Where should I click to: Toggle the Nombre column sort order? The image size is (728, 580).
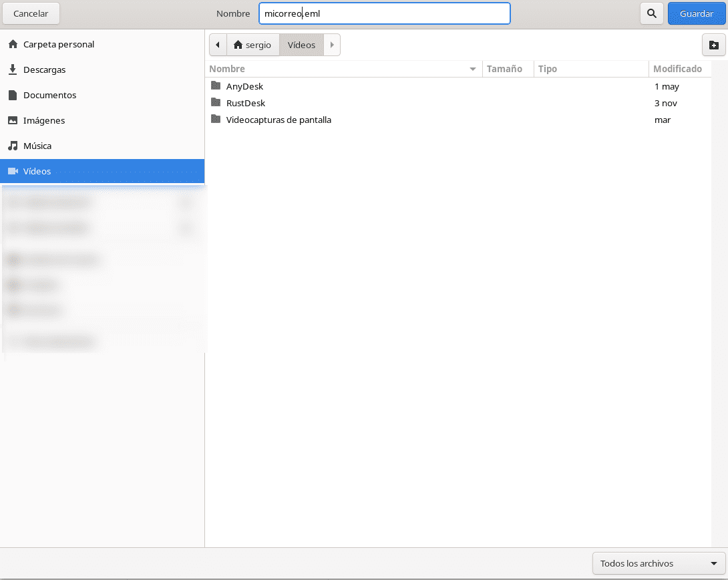[x=227, y=69]
